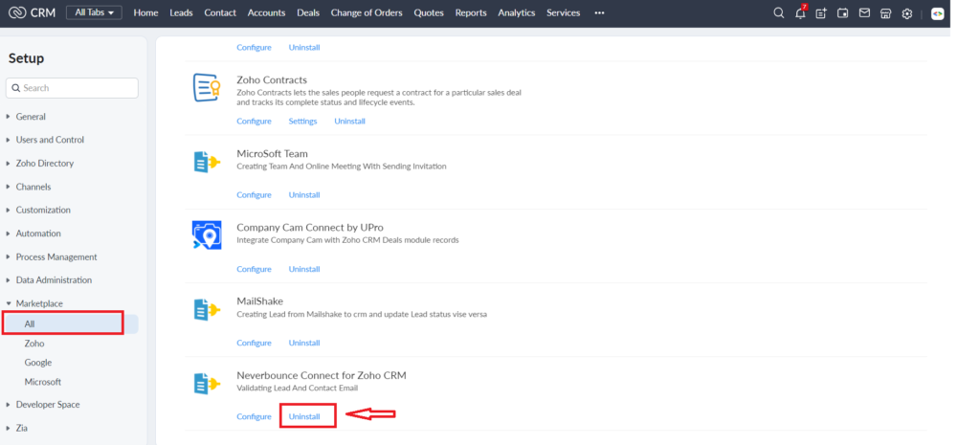The height and width of the screenshot is (445, 980).
Task: Click the quick create plus icon
Action: tap(821, 13)
